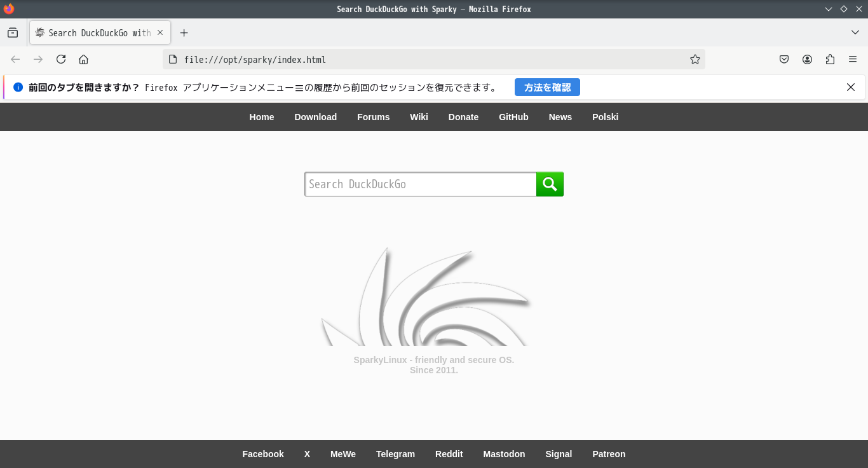Open the list all tabs dropdown
The image size is (868, 468).
855,32
